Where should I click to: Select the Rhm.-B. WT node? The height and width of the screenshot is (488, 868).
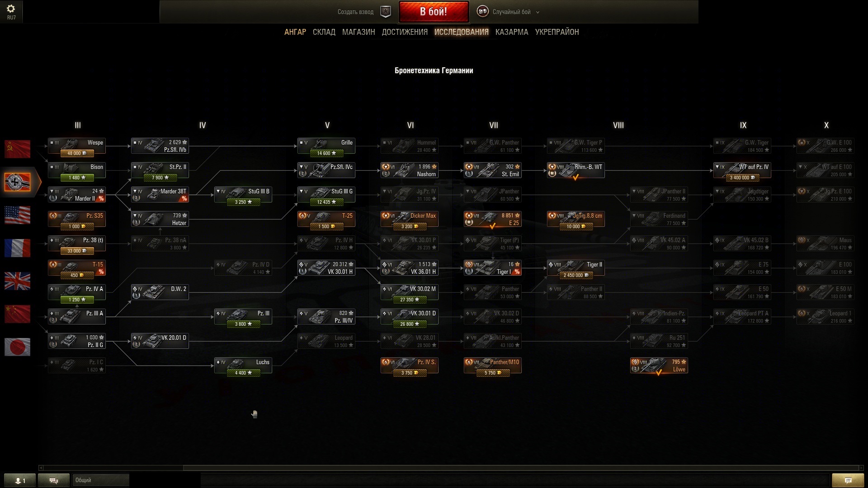click(576, 170)
